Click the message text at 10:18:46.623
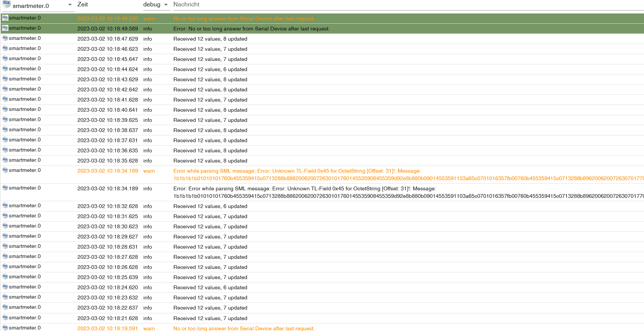This screenshot has width=644, height=331. point(210,49)
